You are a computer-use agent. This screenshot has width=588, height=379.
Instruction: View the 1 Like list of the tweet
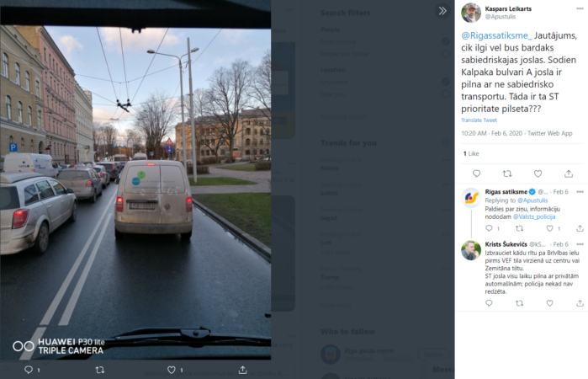(x=471, y=153)
